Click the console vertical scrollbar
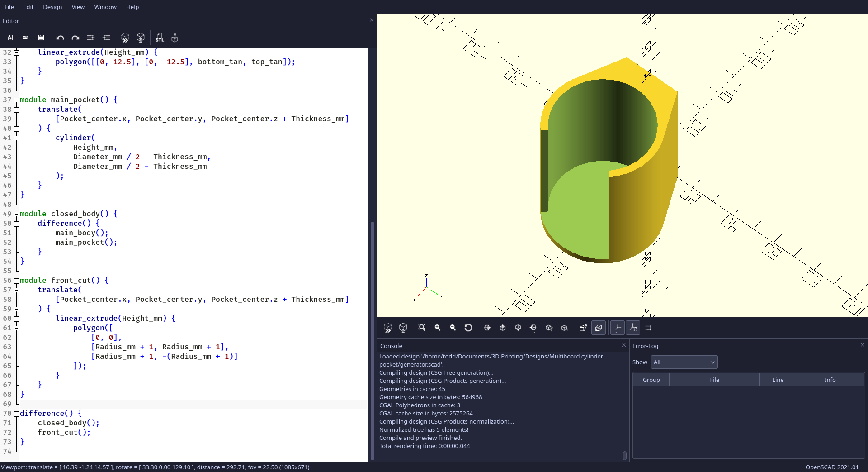This screenshot has height=472, width=868. [x=625, y=455]
